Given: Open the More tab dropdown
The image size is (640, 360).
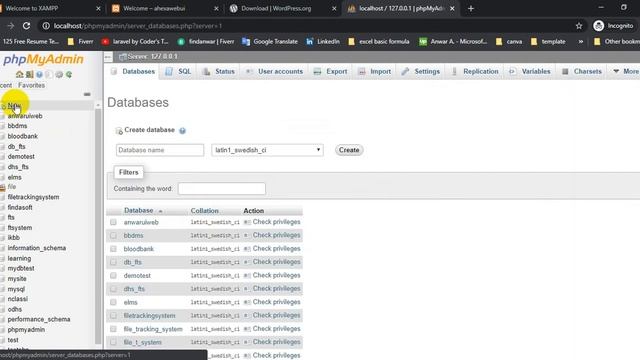Looking at the screenshot, I should 626,71.
